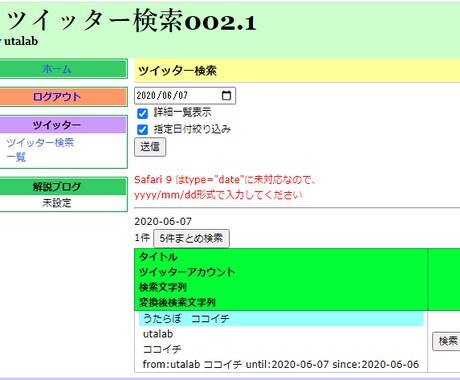The width and height of the screenshot is (460, 380).
Task: Click the 送信 submit button
Action: [150, 147]
